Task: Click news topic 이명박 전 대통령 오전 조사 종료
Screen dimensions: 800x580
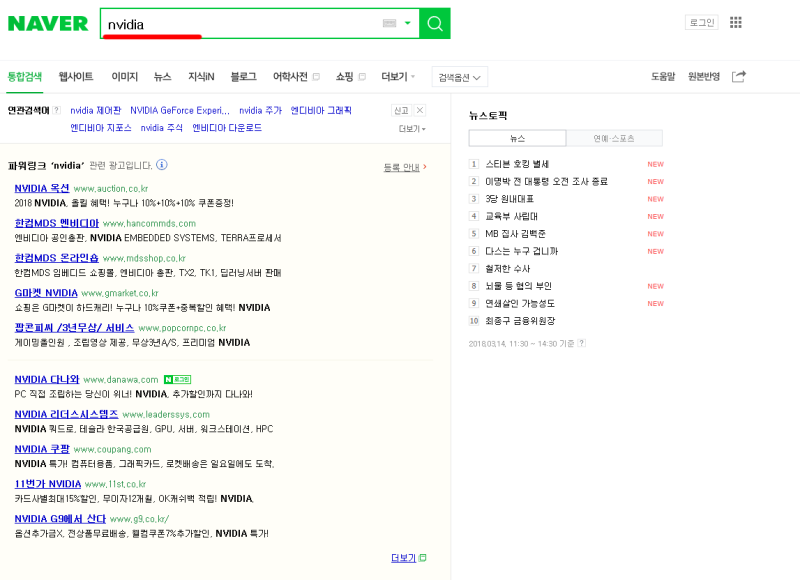Action: point(546,182)
